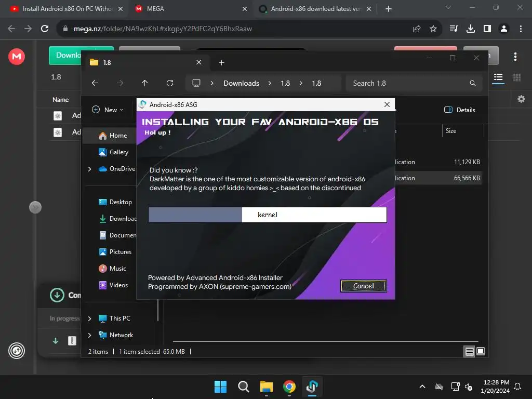Click the This PC monitor icon in address bar
532x399 pixels.
(196, 83)
